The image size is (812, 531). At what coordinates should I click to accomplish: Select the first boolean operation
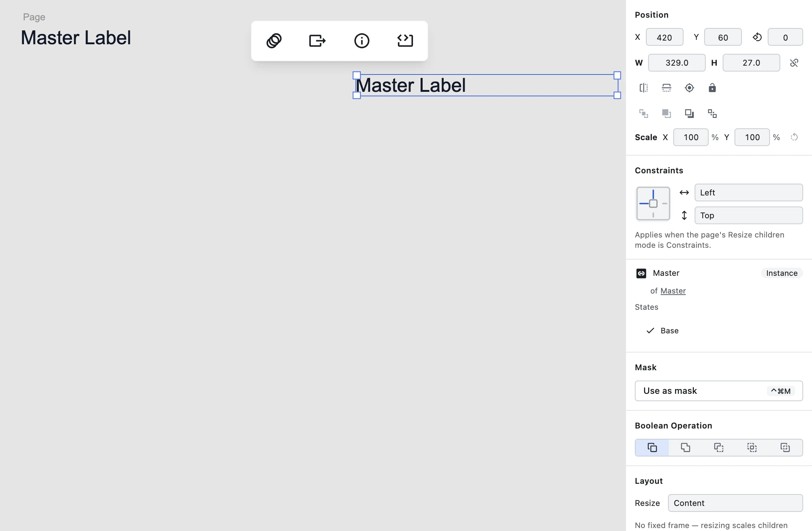click(x=652, y=448)
